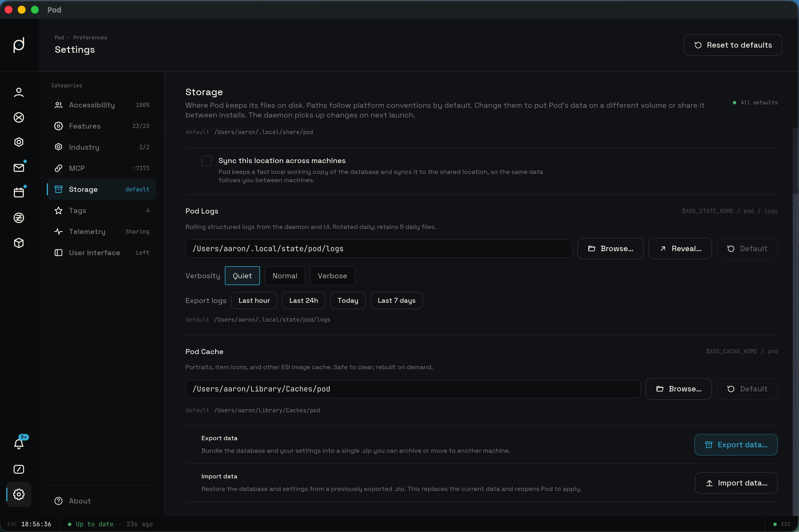799x532 pixels.
Task: Click the ESI status indicator
Action: coord(782,524)
